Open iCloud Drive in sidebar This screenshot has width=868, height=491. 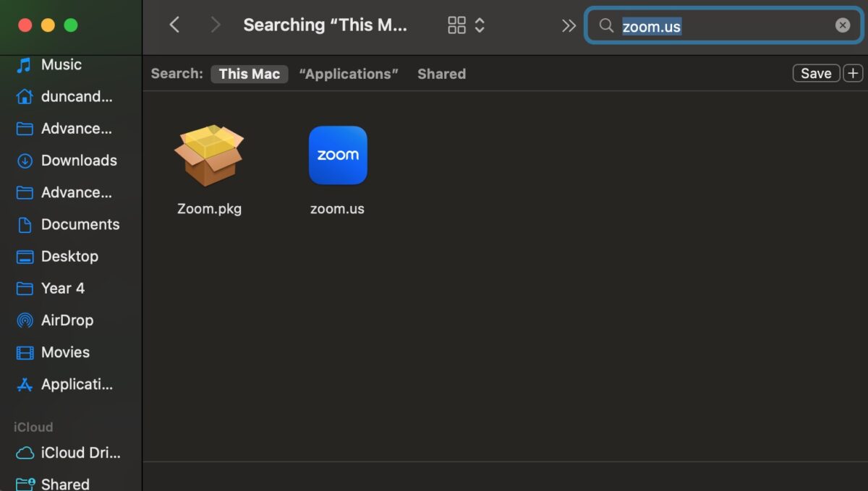click(80, 453)
